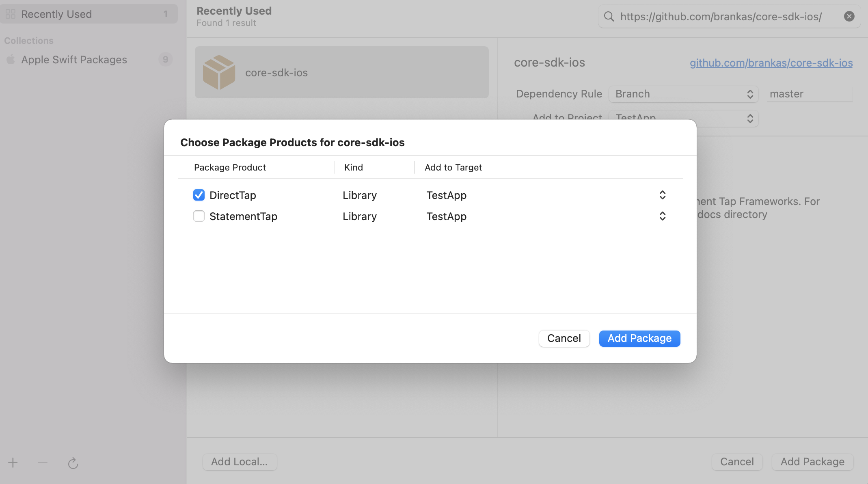The height and width of the screenshot is (484, 868).
Task: Select Apple Swift Packages collection
Action: click(x=74, y=60)
